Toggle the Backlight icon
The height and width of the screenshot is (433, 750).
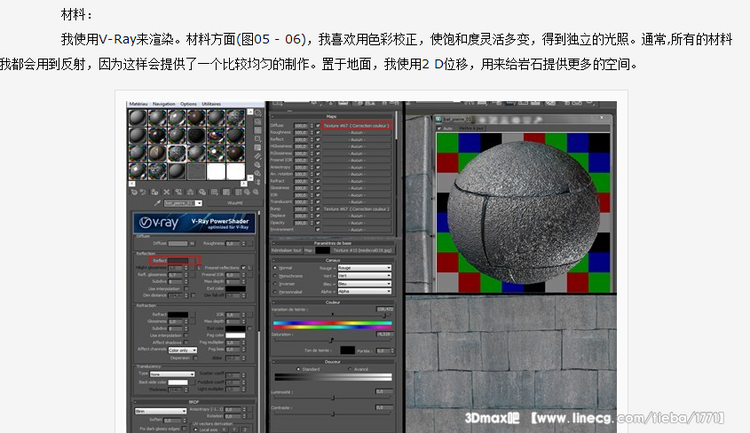tap(258, 122)
